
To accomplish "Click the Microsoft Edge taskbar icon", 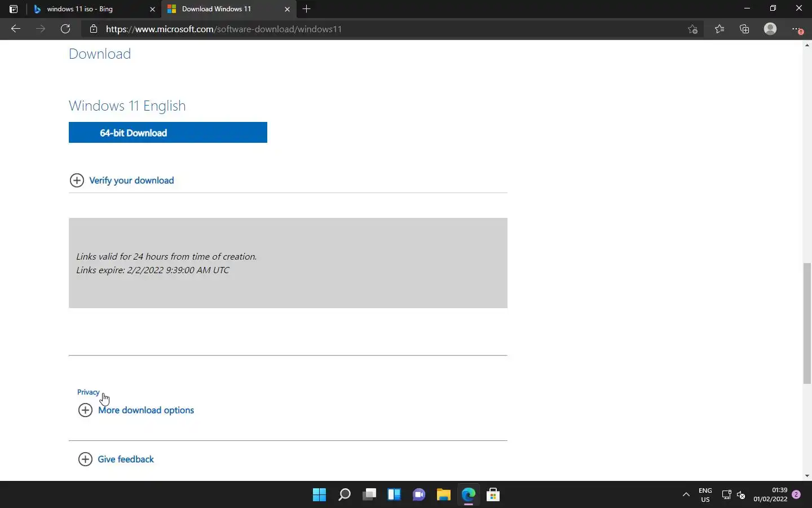I will (468, 495).
